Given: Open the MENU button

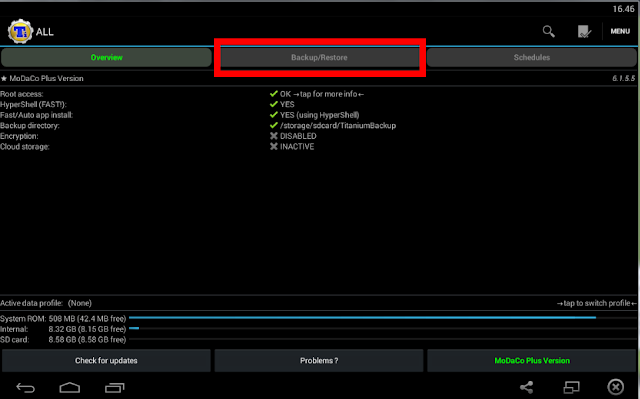Looking at the screenshot, I should click(620, 31).
